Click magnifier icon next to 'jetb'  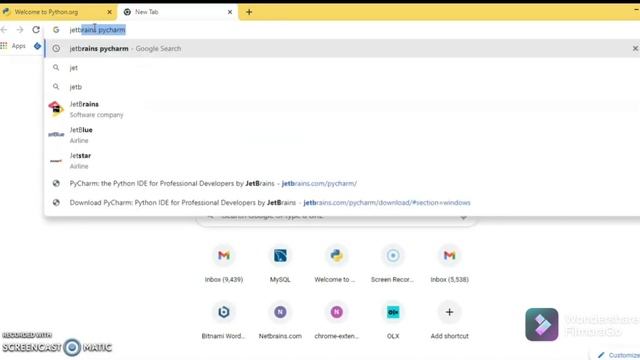click(x=56, y=87)
